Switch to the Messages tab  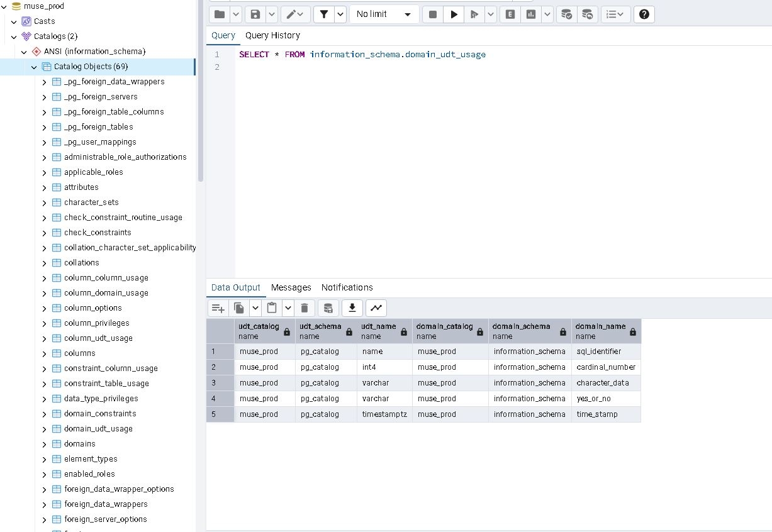(291, 287)
